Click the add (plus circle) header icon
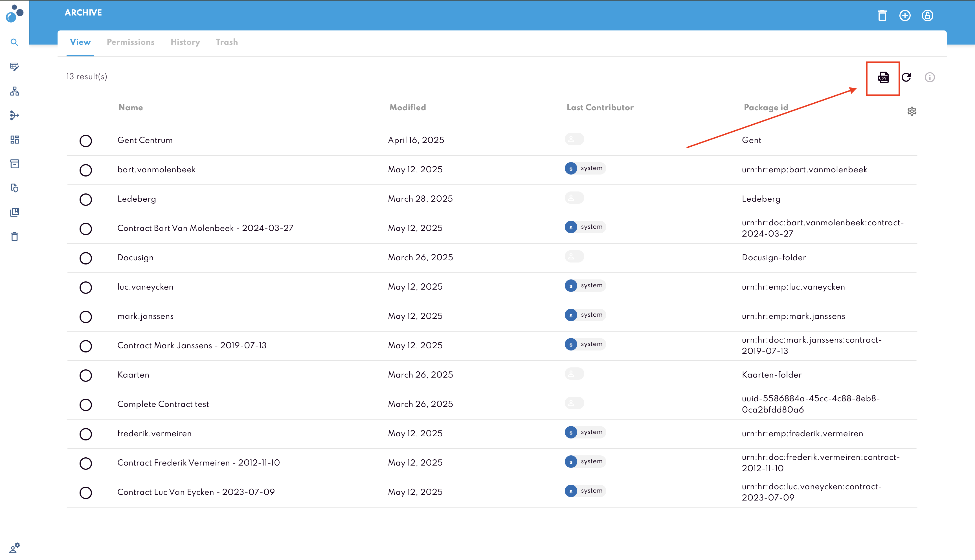The width and height of the screenshot is (975, 560). (904, 16)
